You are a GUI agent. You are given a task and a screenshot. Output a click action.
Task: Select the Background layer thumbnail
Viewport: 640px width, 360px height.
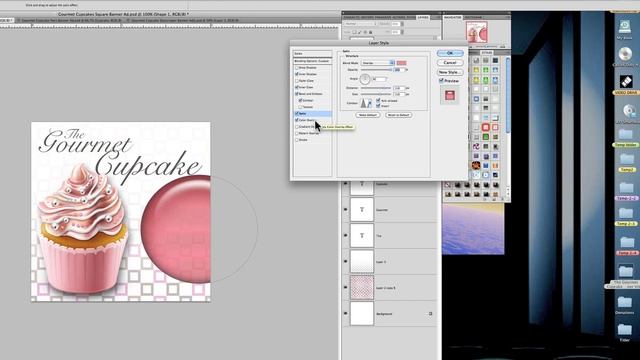point(362,313)
